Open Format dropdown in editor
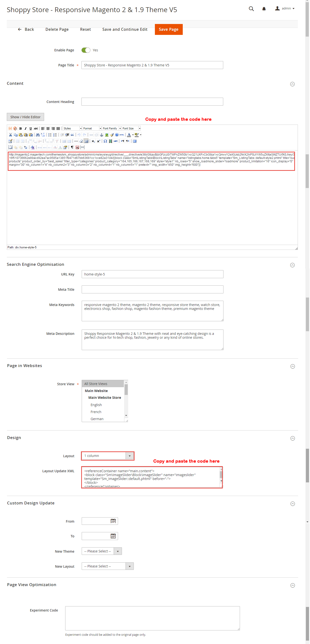The width and height of the screenshot is (310, 644). coord(92,128)
